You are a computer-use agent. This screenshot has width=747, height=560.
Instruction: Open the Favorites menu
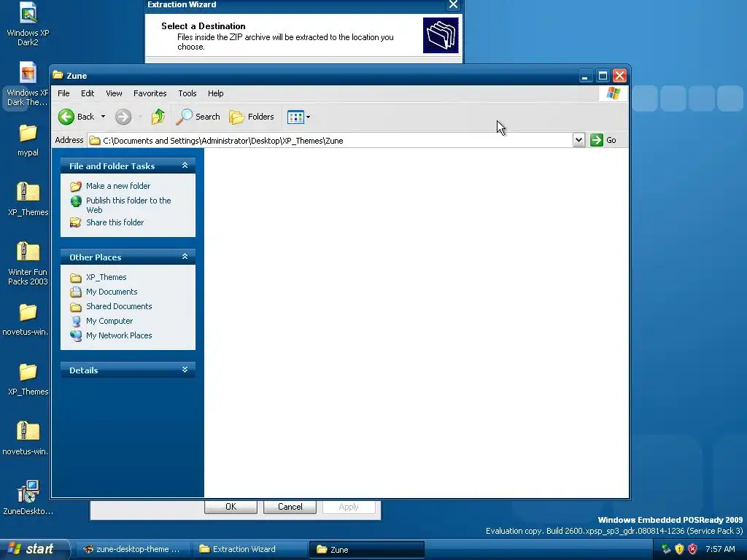click(150, 93)
